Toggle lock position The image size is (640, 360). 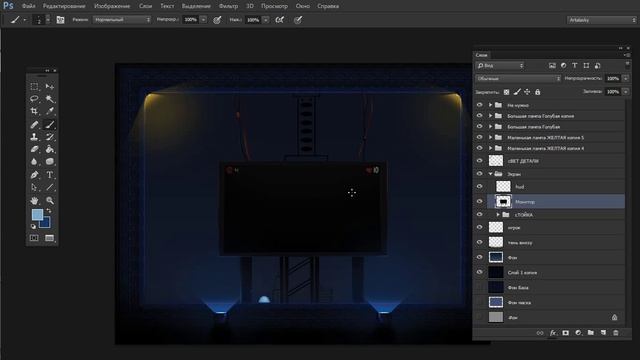527,92
